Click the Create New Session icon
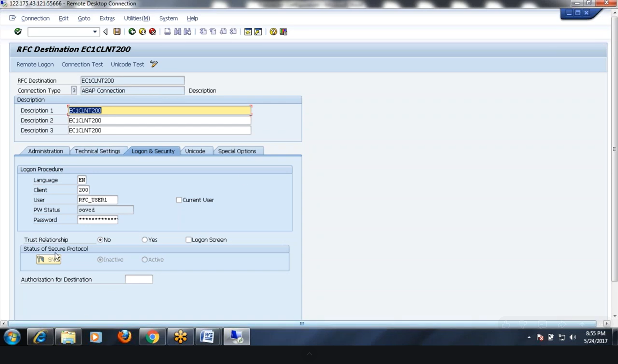 point(248,32)
